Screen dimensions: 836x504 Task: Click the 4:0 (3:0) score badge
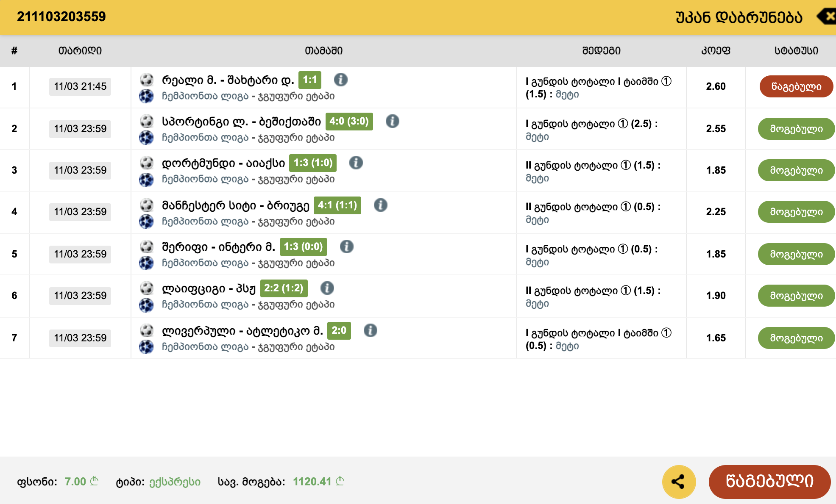pos(349,122)
